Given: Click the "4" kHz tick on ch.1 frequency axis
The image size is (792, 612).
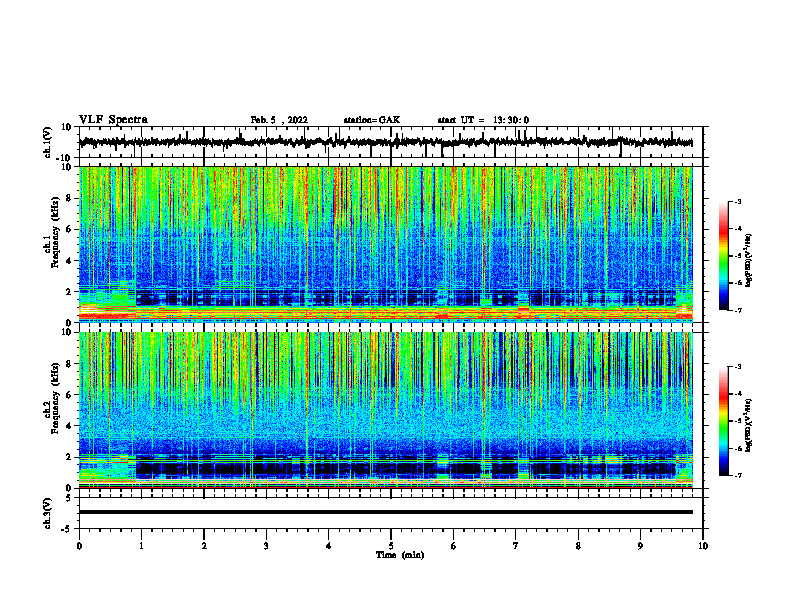Looking at the screenshot, I should click(70, 261).
